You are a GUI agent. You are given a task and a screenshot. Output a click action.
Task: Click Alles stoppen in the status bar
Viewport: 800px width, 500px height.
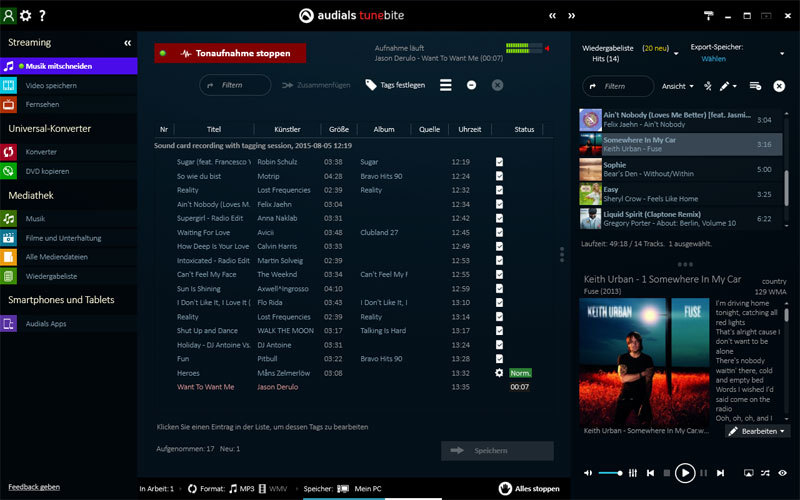[529, 489]
